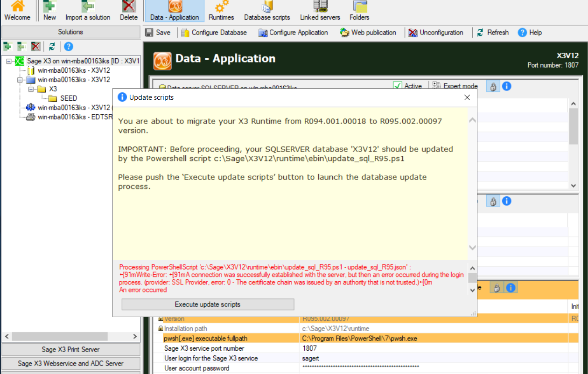Click the Save button
This screenshot has height=374, width=588.
[158, 33]
